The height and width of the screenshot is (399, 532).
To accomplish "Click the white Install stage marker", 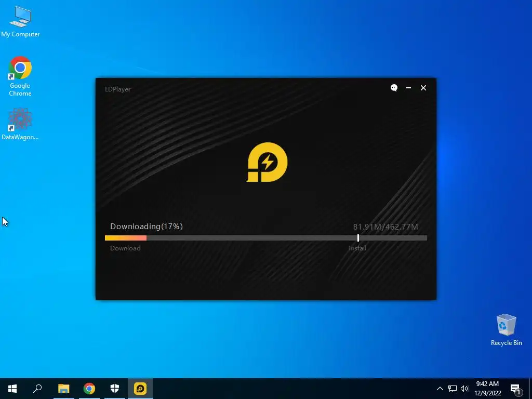I will pyautogui.click(x=358, y=238).
